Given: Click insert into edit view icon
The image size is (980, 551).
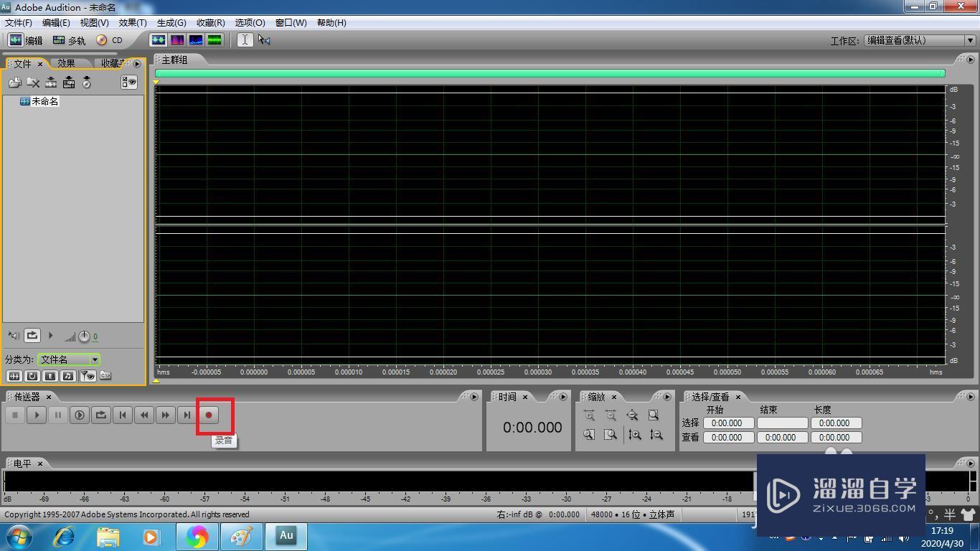Looking at the screenshot, I should coord(51,83).
